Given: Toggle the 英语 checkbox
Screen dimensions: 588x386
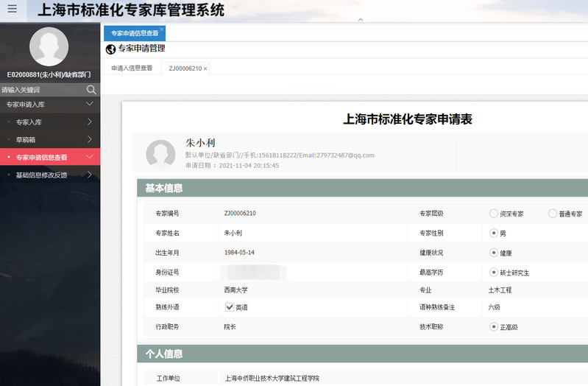Looking at the screenshot, I should tap(230, 307).
